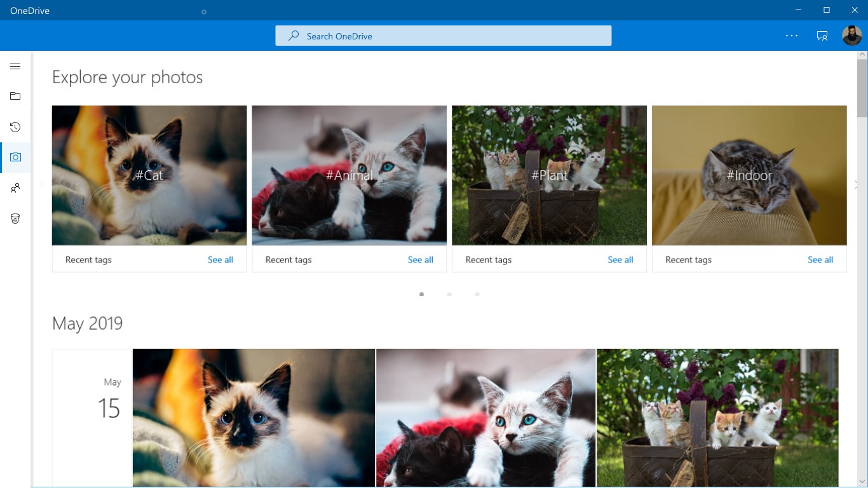Open the hamburger navigation menu
This screenshot has height=488, width=868.
15,66
